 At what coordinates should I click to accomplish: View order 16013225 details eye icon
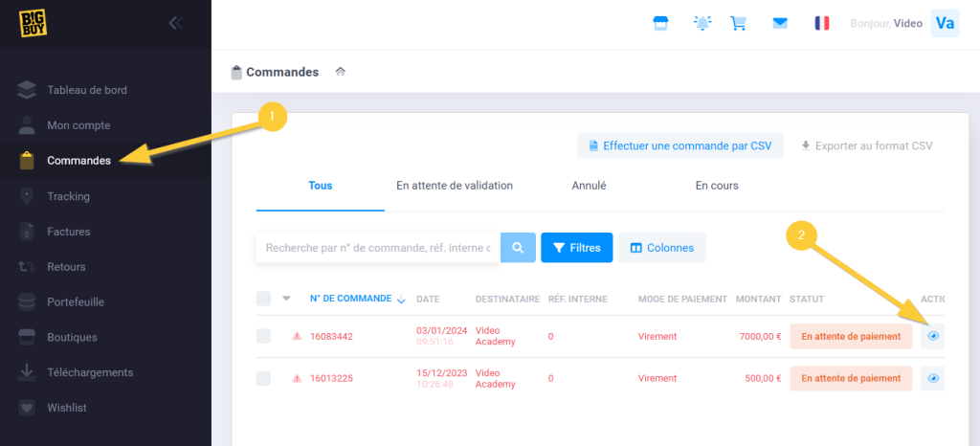coord(933,378)
